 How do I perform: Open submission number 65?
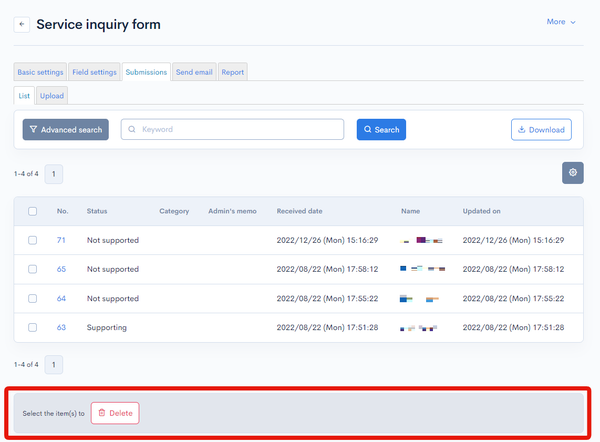pyautogui.click(x=61, y=269)
